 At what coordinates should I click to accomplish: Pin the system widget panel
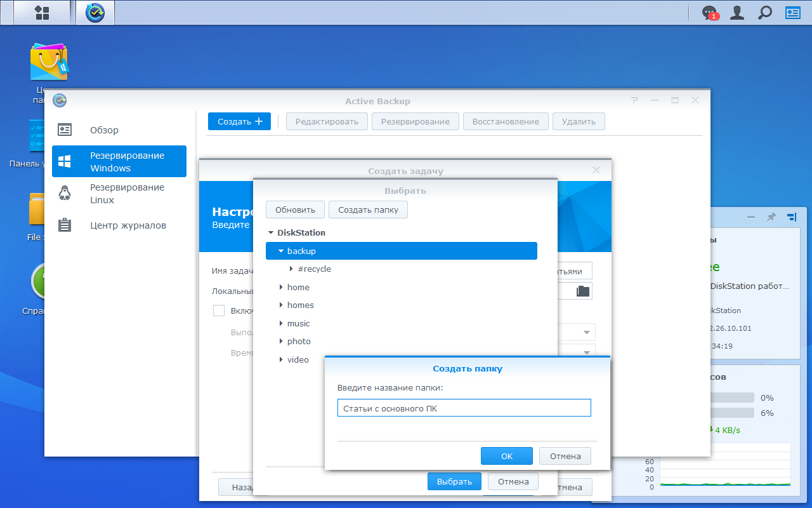(x=771, y=217)
